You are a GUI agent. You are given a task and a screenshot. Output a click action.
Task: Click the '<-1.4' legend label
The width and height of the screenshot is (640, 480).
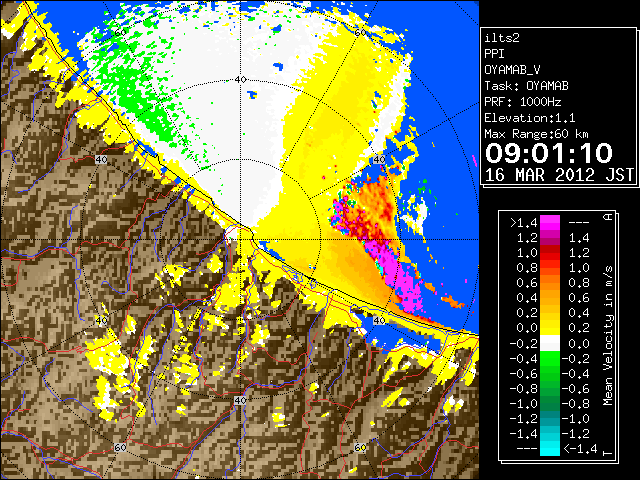tap(580, 449)
